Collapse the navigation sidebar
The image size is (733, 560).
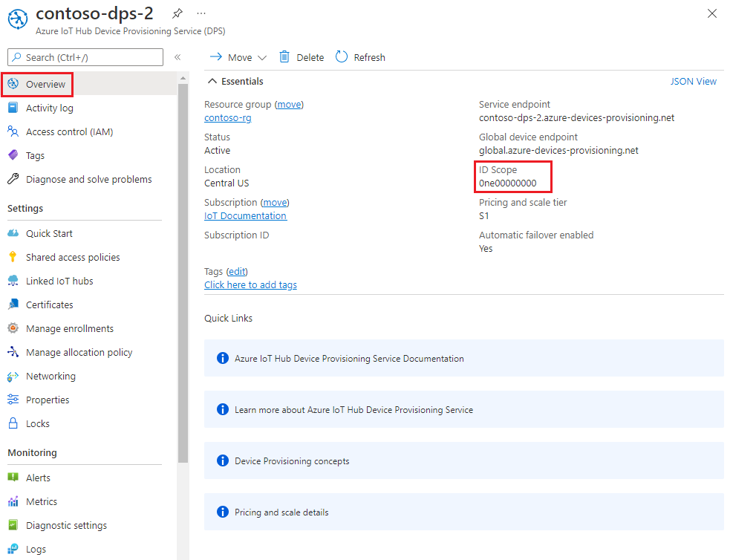pyautogui.click(x=178, y=57)
